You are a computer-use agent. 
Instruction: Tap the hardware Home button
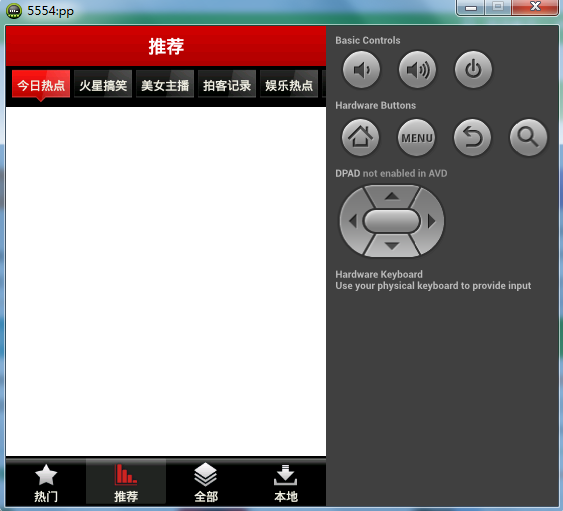tap(360, 137)
